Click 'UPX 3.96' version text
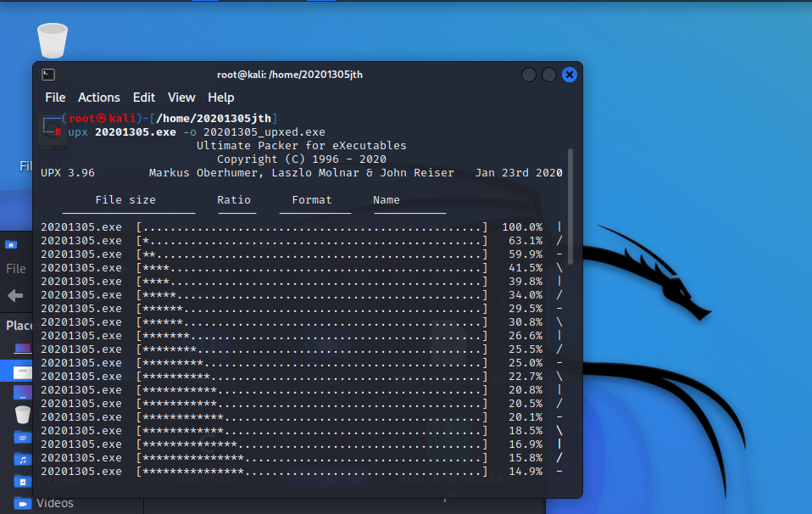This screenshot has height=514, width=812. tap(68, 172)
